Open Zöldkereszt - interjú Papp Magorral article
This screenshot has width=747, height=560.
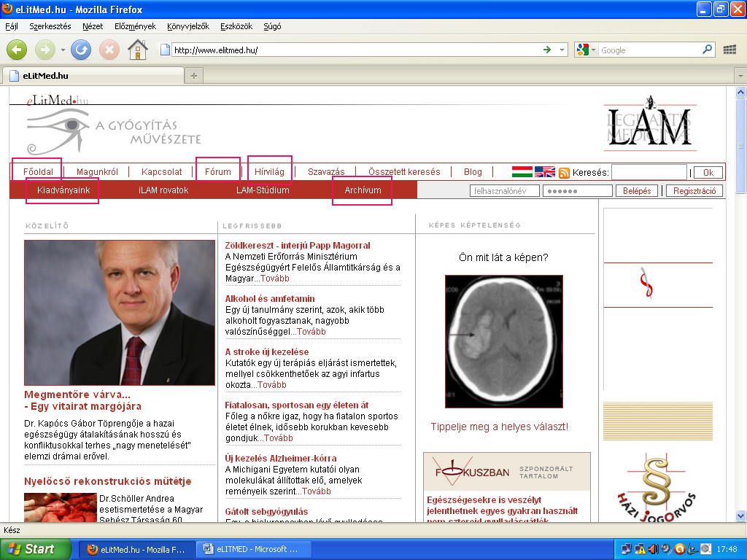point(298,245)
